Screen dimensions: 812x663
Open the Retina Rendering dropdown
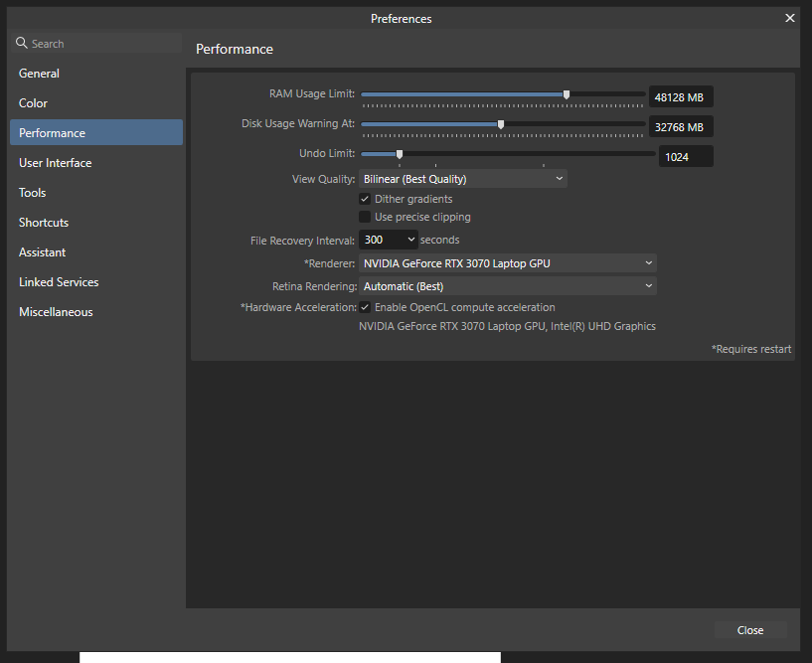pos(507,286)
